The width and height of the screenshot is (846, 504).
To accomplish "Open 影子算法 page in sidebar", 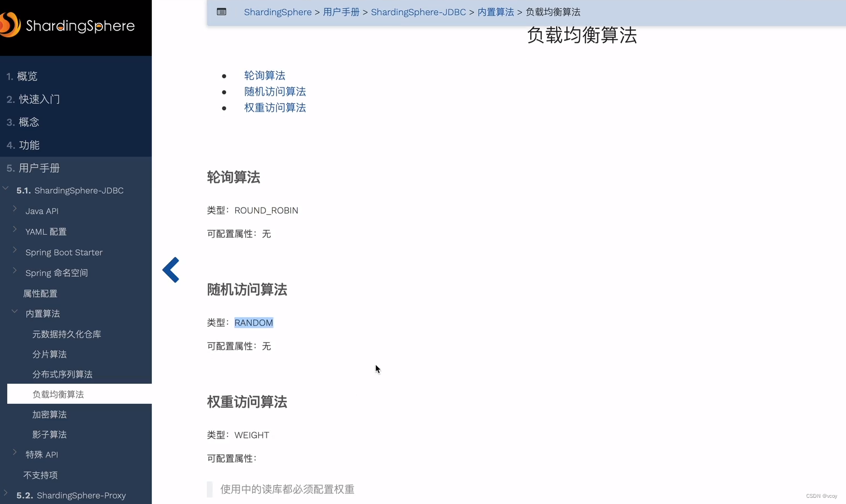I will click(49, 435).
